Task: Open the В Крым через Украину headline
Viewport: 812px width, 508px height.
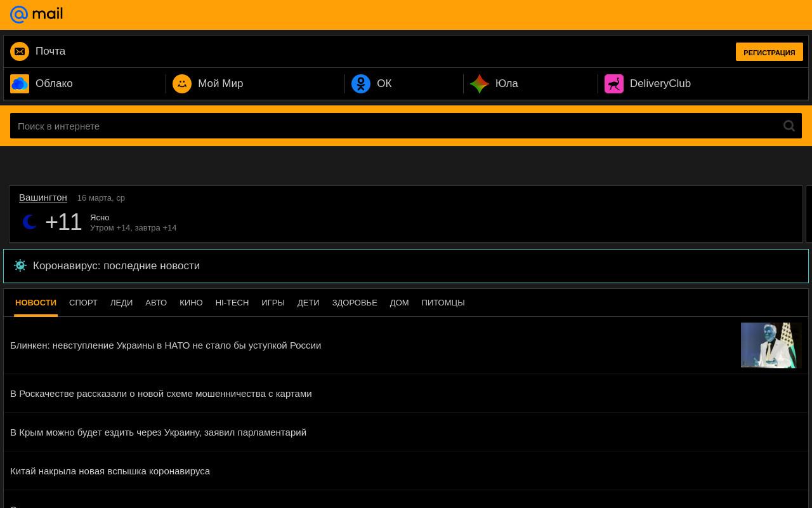Action: tap(158, 432)
